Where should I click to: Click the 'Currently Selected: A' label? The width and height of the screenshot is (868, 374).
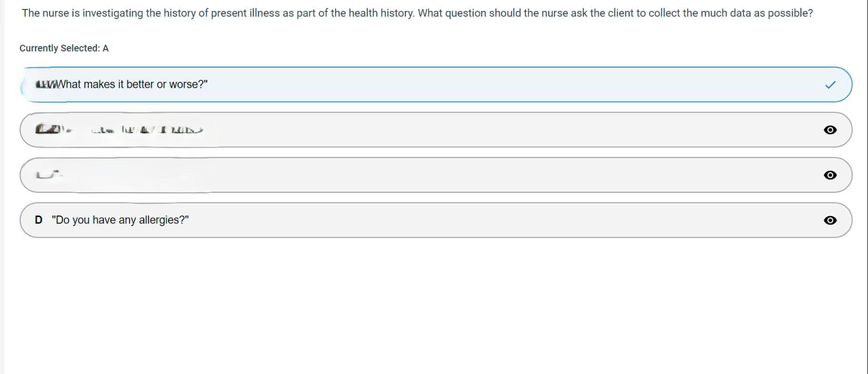(63, 48)
